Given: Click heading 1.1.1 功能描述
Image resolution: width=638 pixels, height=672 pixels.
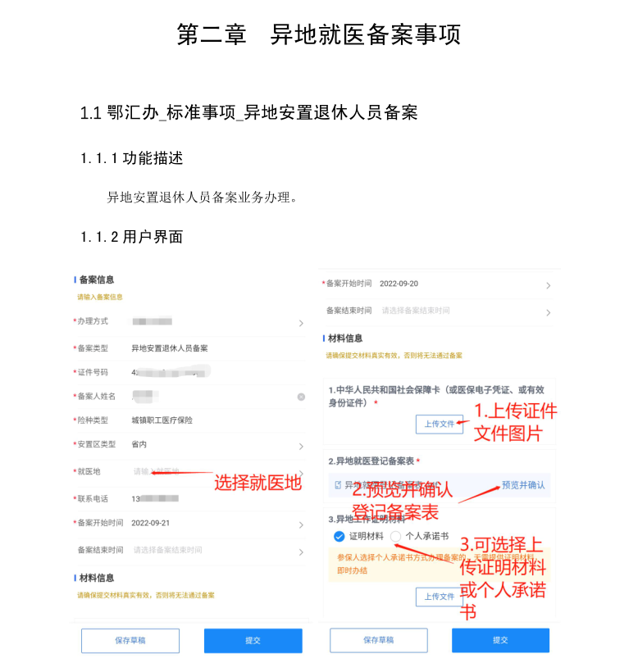Looking at the screenshot, I should (132, 158).
